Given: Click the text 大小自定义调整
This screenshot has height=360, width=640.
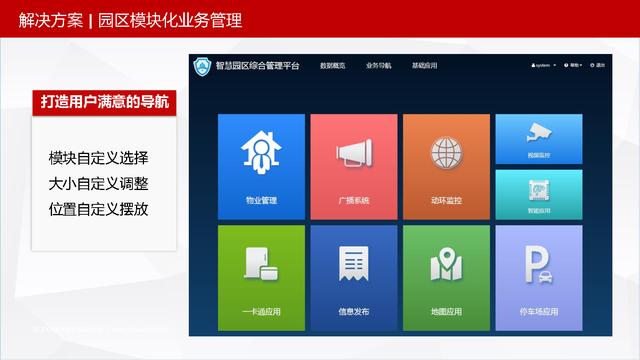Looking at the screenshot, I should point(98,184).
